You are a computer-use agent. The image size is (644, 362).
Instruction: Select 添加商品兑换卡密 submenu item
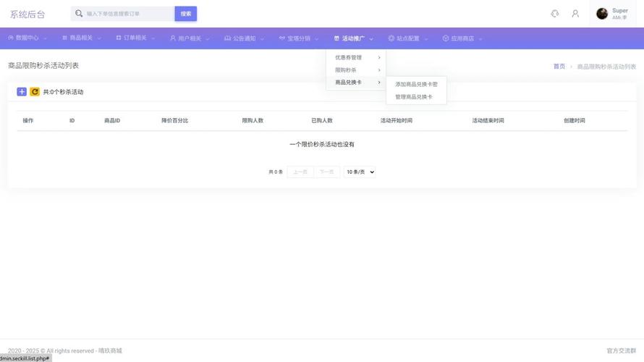(416, 84)
